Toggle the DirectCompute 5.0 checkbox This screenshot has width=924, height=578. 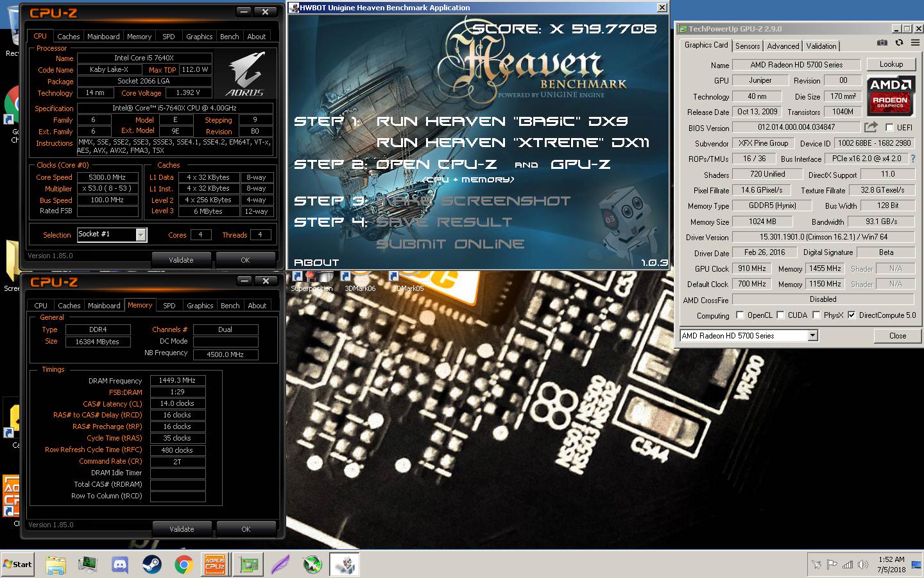tap(851, 315)
